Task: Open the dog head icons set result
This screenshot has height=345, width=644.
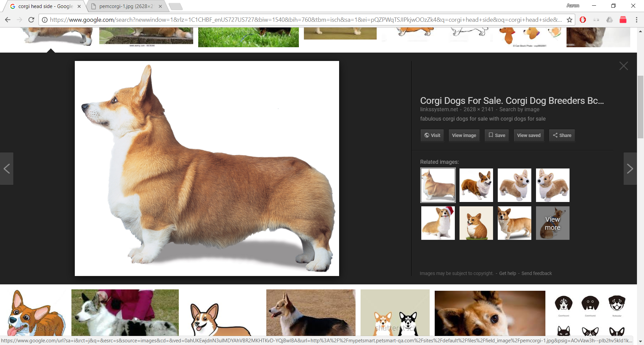Action: pyautogui.click(x=590, y=313)
